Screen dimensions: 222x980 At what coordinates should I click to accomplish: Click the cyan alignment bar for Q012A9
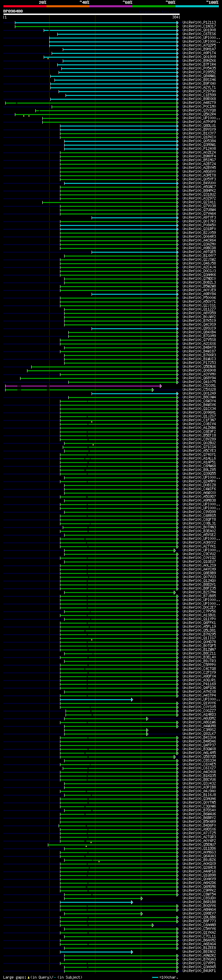pos(135,394)
